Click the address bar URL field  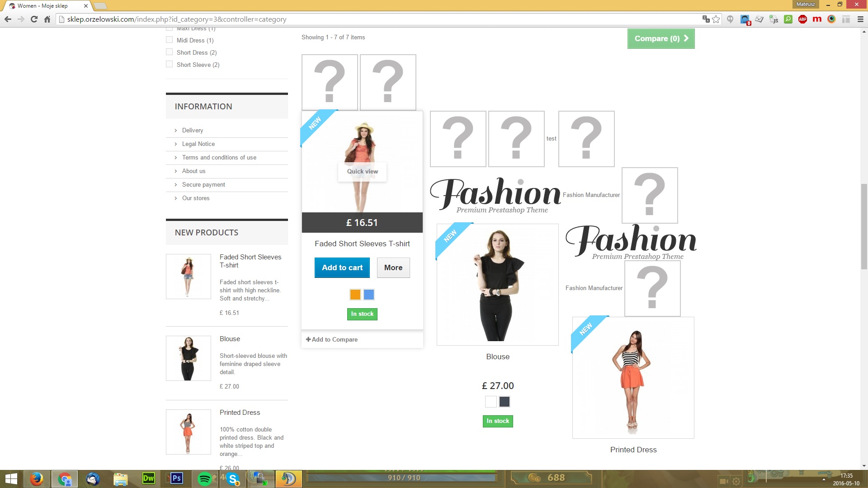380,19
